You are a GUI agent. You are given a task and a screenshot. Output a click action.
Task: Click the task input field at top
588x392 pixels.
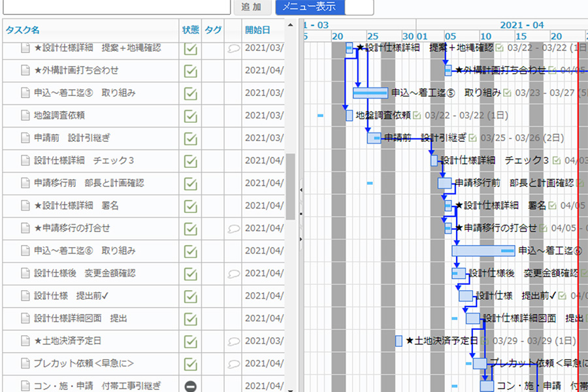[116, 7]
